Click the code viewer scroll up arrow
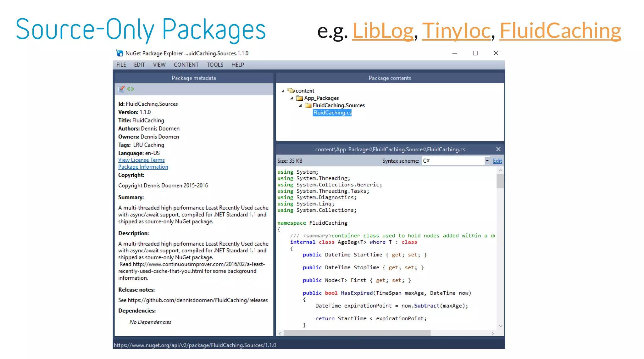This screenshot has width=644, height=359. (500, 170)
